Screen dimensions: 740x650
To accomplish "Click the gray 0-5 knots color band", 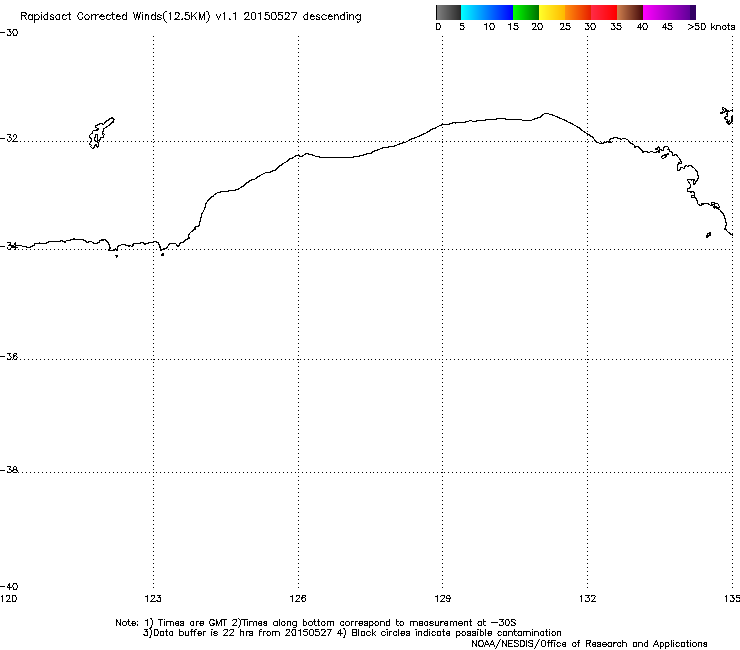I will (x=448, y=12).
